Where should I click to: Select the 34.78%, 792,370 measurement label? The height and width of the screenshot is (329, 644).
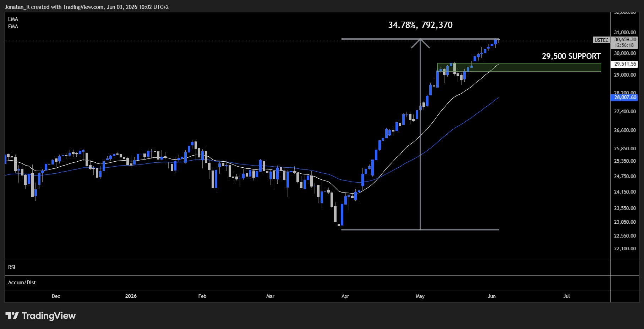click(420, 25)
